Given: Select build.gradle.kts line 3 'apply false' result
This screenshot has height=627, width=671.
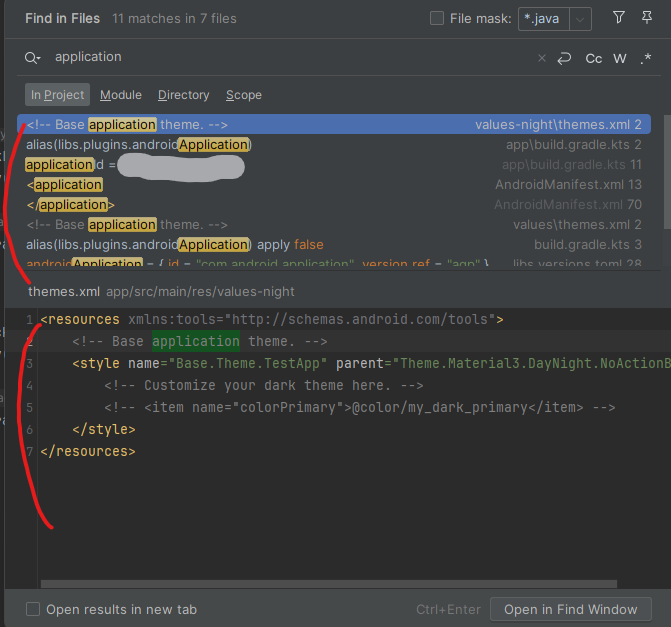Looking at the screenshot, I should 334,245.
